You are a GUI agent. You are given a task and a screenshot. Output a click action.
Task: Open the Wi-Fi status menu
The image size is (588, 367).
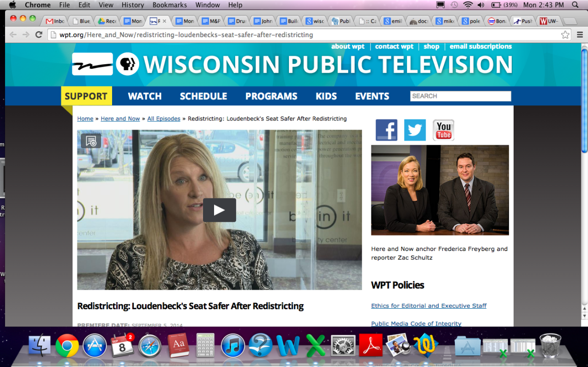[x=468, y=5]
